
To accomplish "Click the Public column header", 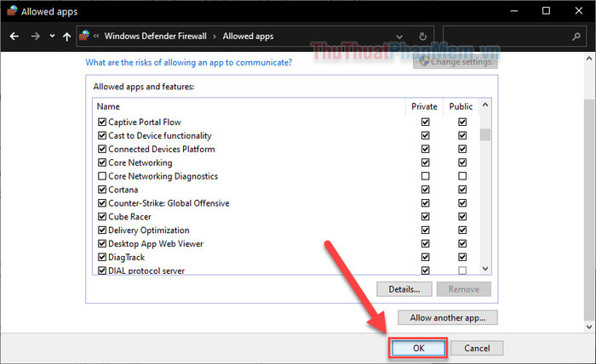I will point(461,106).
